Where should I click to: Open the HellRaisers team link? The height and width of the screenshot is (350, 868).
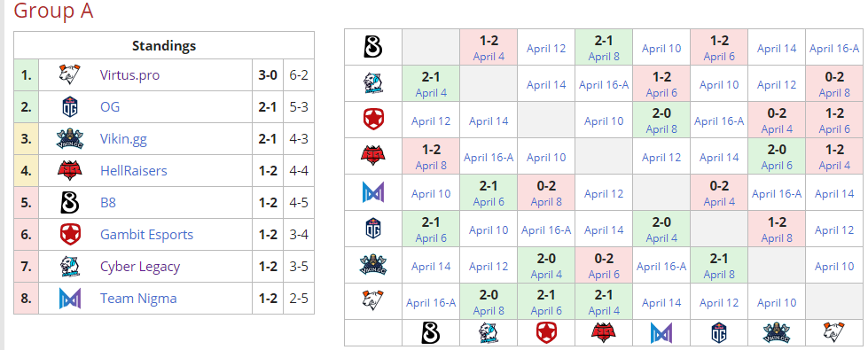[x=133, y=171]
